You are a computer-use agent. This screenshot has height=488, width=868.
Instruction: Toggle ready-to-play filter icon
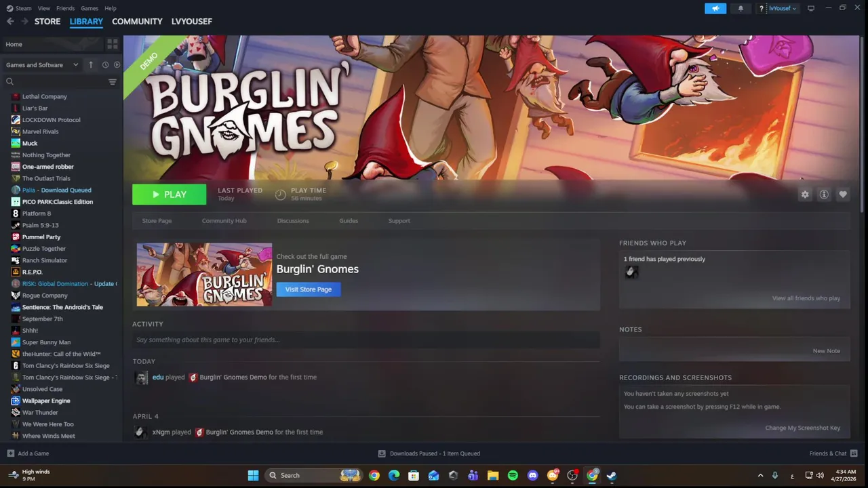117,65
